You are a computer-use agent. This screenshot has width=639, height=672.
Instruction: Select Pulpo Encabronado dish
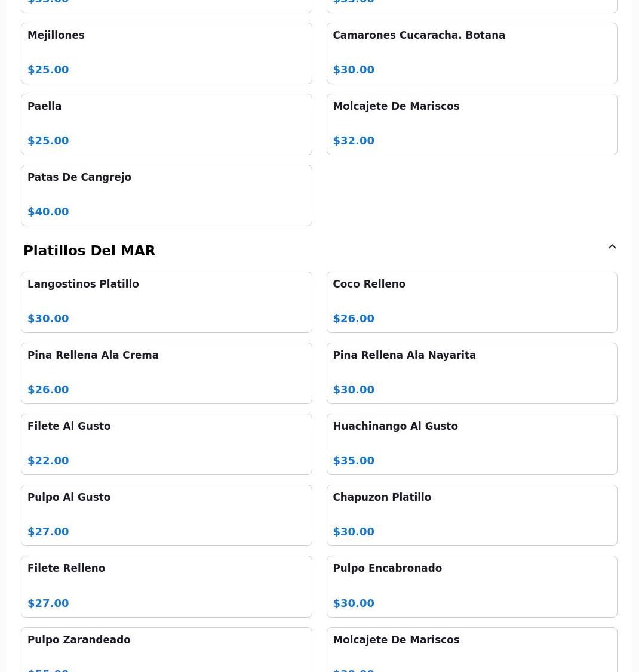coord(472,587)
